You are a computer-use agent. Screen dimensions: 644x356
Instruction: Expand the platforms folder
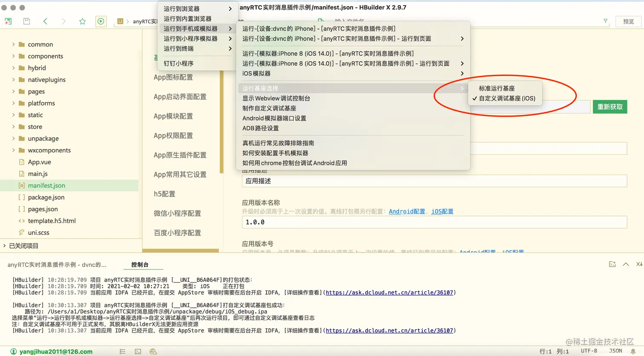coord(13,103)
